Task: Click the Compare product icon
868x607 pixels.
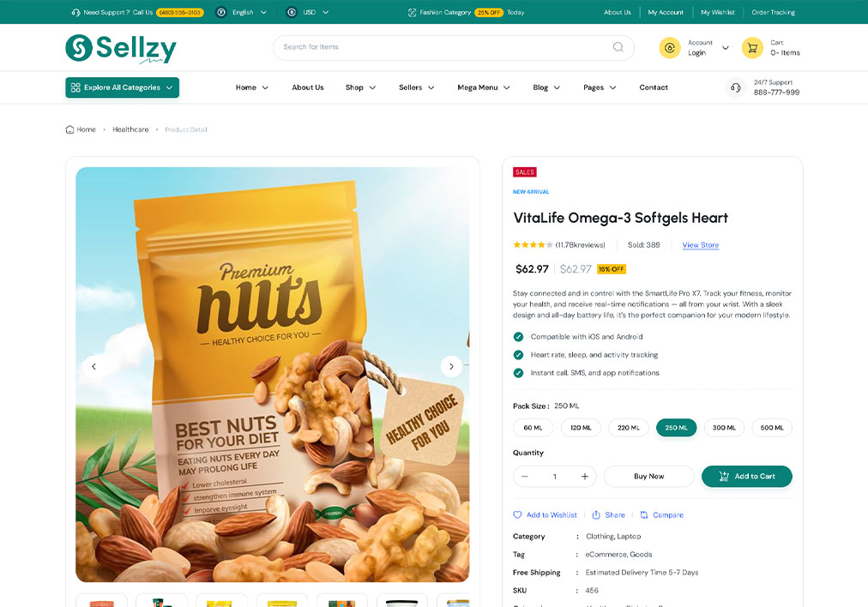Action: point(644,514)
